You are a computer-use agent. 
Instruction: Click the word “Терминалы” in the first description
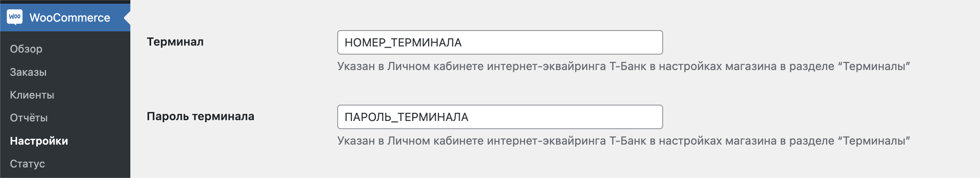874,66
